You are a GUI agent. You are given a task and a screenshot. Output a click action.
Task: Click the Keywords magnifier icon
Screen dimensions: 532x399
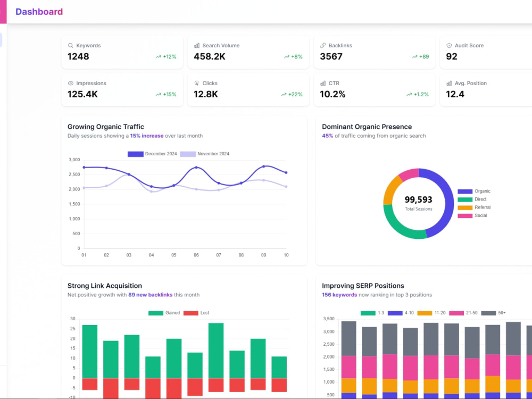point(71,45)
